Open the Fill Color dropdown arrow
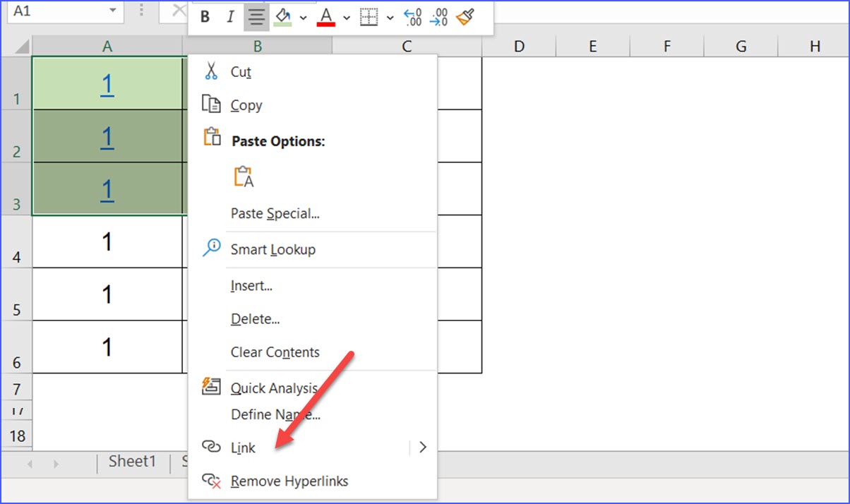850x504 pixels. tap(304, 17)
